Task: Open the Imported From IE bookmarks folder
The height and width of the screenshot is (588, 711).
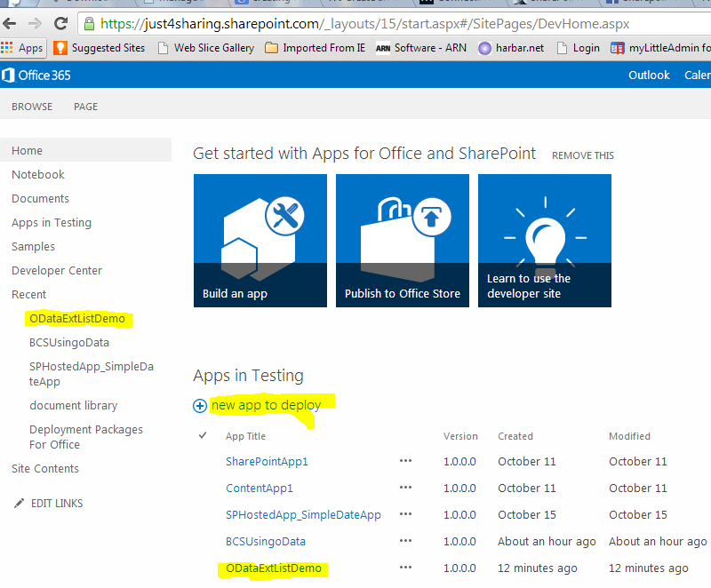Action: 316,48
